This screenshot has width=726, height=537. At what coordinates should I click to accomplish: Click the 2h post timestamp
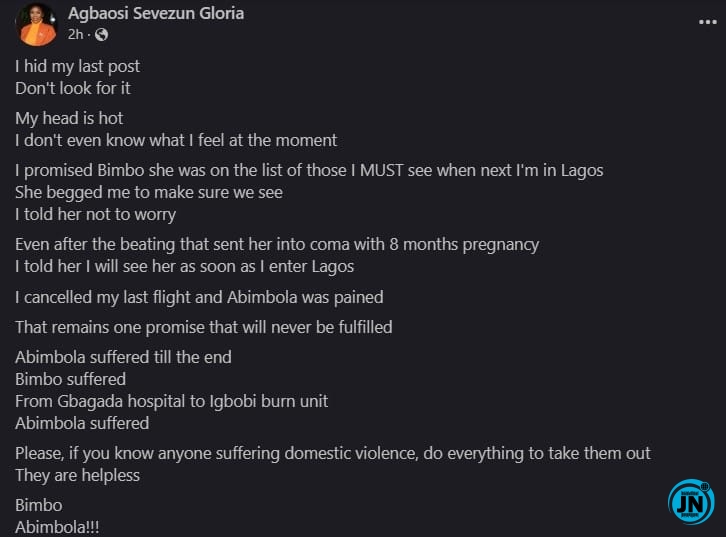pos(75,35)
